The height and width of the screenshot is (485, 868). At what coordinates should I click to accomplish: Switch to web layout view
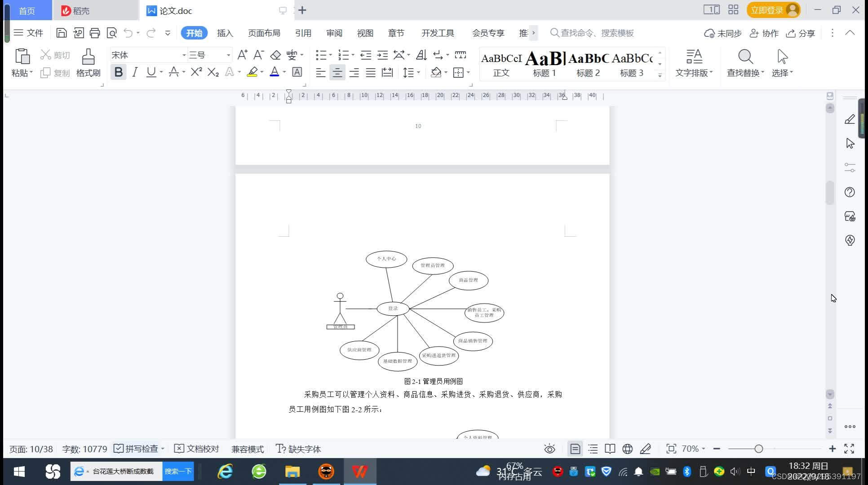[628, 449]
